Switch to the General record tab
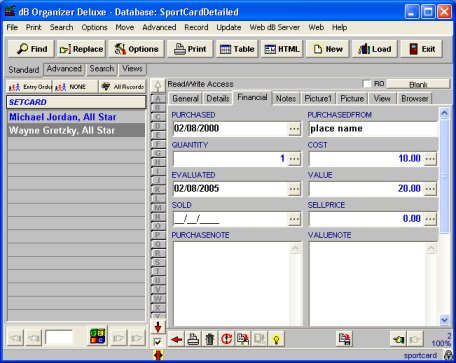The height and width of the screenshot is (363, 456). (x=185, y=99)
